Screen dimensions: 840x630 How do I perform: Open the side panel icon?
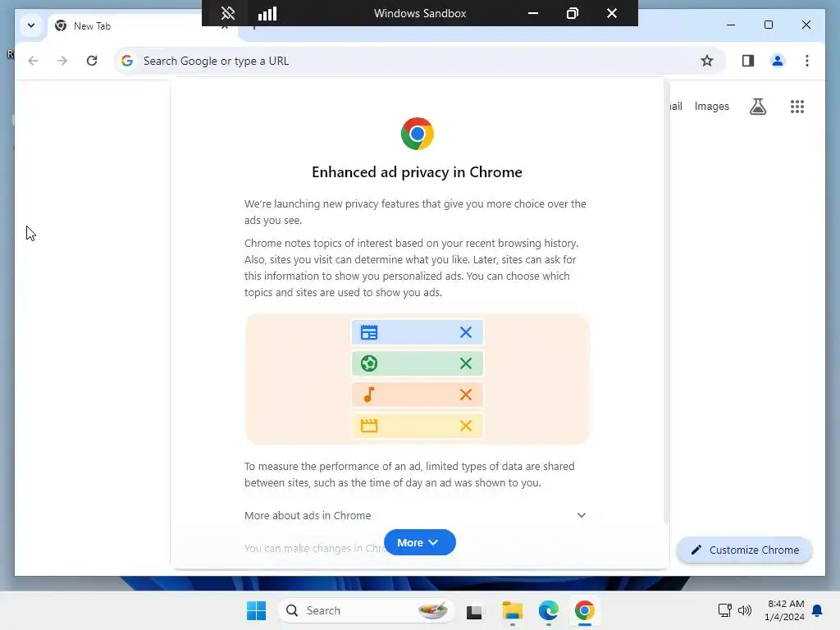748,61
